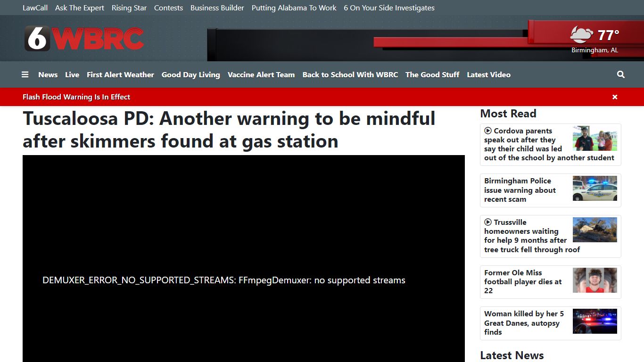Open Birmingham Police scam warning story

[x=520, y=190]
